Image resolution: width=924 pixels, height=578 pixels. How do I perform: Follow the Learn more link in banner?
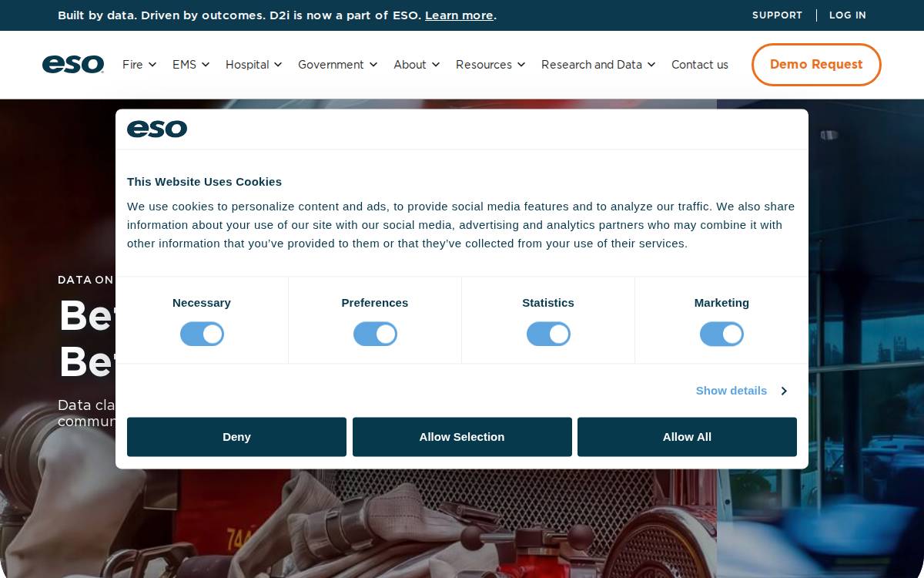click(x=459, y=15)
